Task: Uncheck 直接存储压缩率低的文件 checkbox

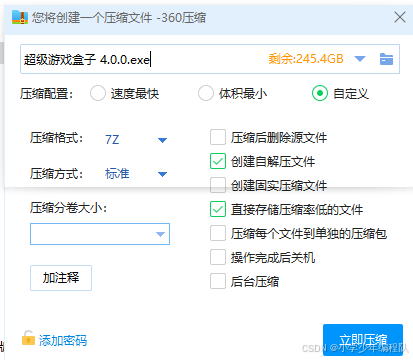Action: coord(218,209)
